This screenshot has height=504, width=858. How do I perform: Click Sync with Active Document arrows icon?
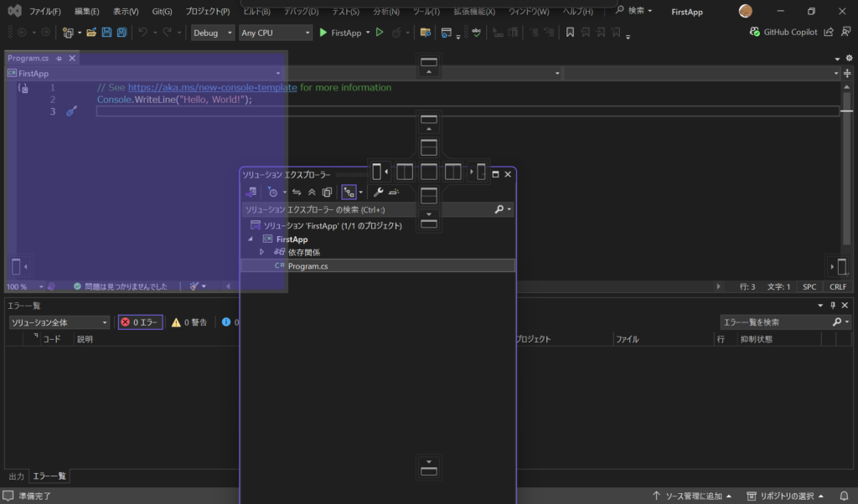[297, 192]
